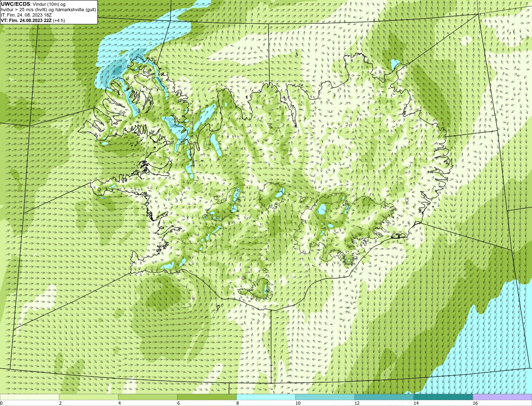Click the legend scale label '14'
Image resolution: width=532 pixels, height=406 pixels.
click(x=416, y=403)
